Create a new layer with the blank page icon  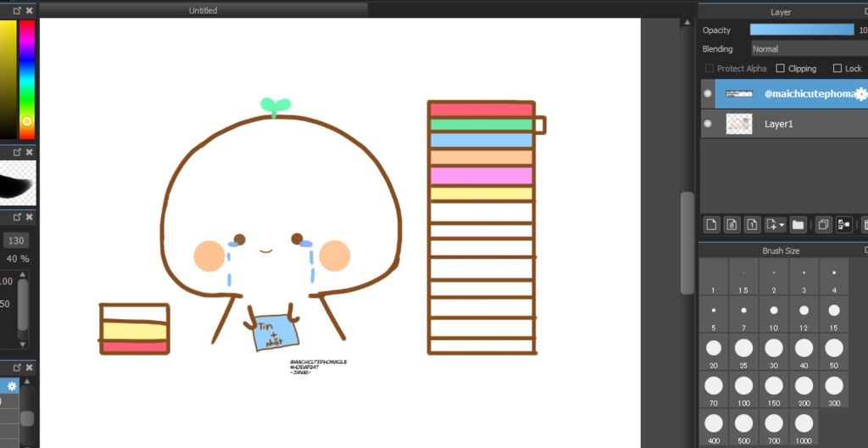[711, 225]
